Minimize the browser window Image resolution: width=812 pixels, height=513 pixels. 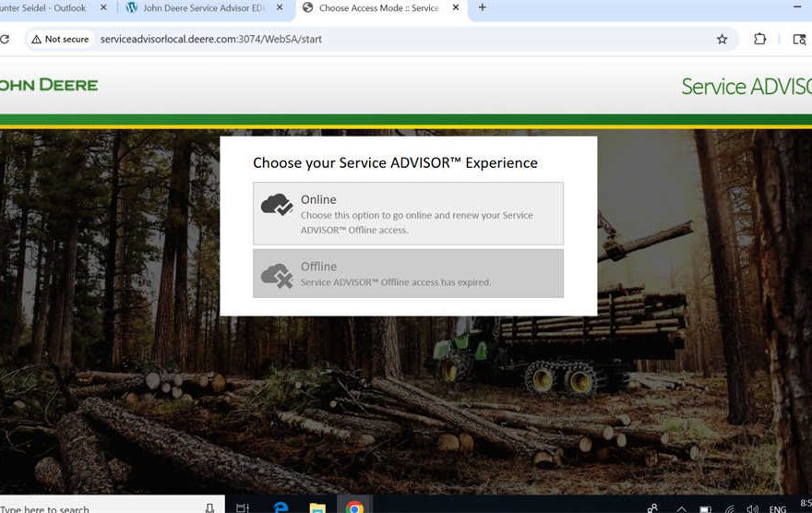(x=797, y=7)
